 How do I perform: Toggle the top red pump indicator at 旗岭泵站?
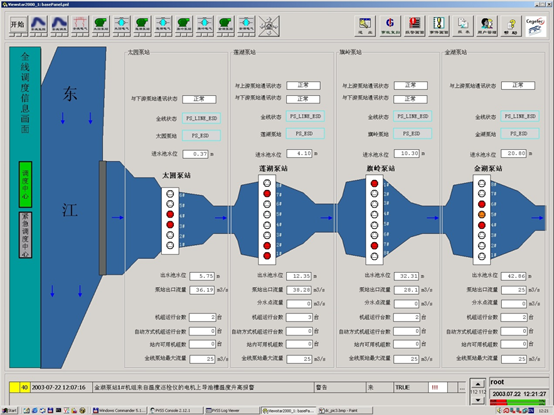[x=374, y=183]
